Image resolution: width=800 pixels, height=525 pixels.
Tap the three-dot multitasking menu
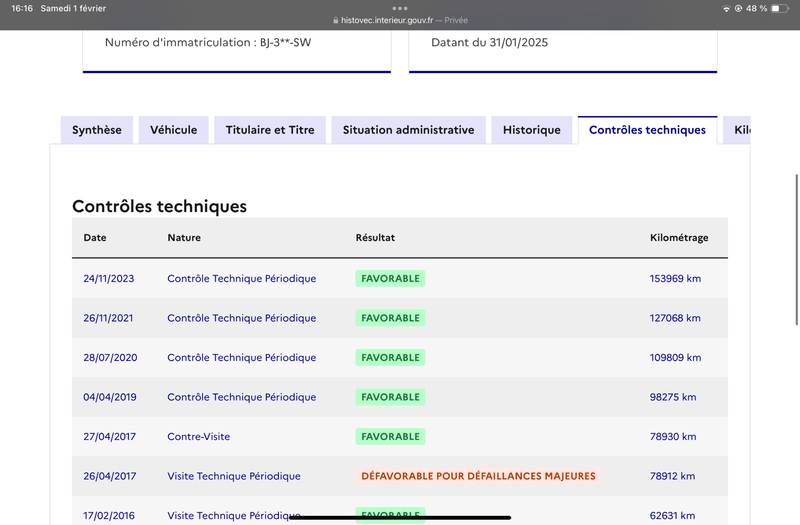[x=400, y=8]
